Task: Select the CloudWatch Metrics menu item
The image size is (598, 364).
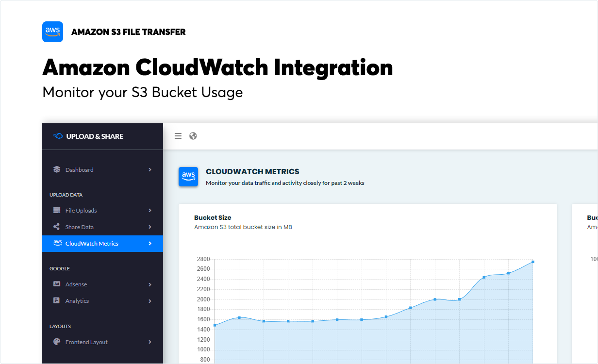Action: click(102, 243)
